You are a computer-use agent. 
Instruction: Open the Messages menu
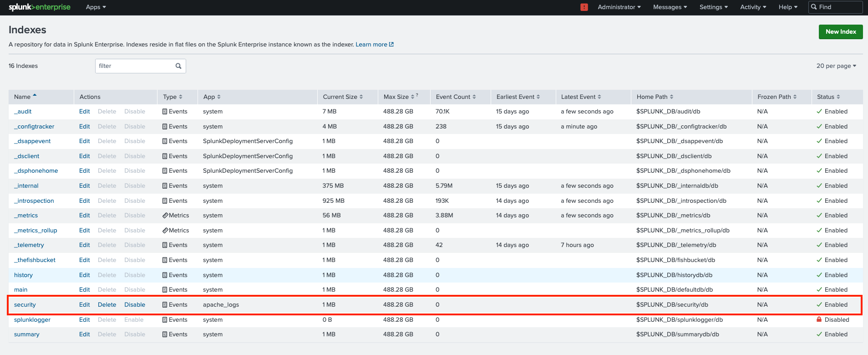pyautogui.click(x=670, y=7)
